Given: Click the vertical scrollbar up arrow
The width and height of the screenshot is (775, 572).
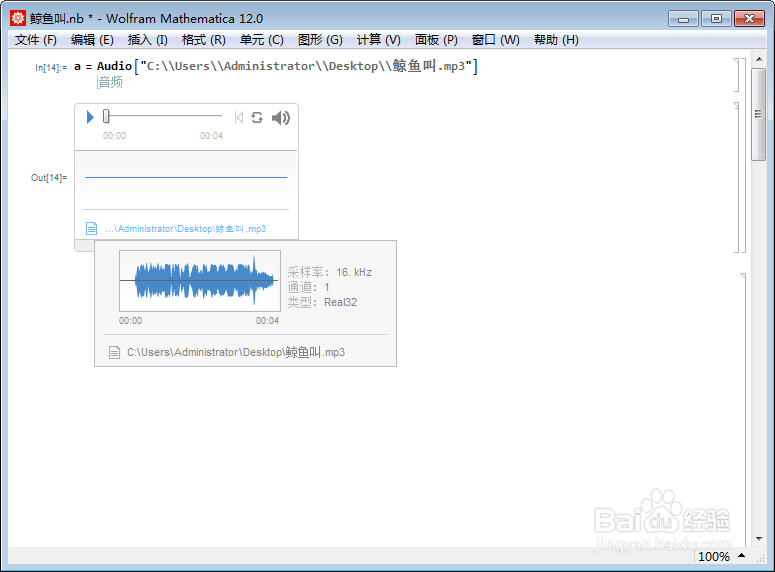Looking at the screenshot, I should point(759,59).
